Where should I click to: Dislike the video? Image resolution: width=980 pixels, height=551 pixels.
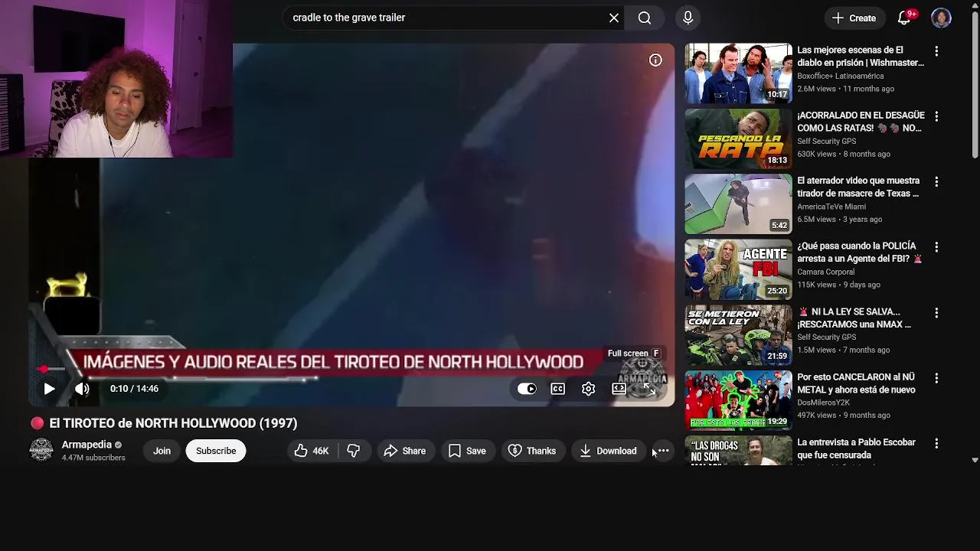(354, 451)
